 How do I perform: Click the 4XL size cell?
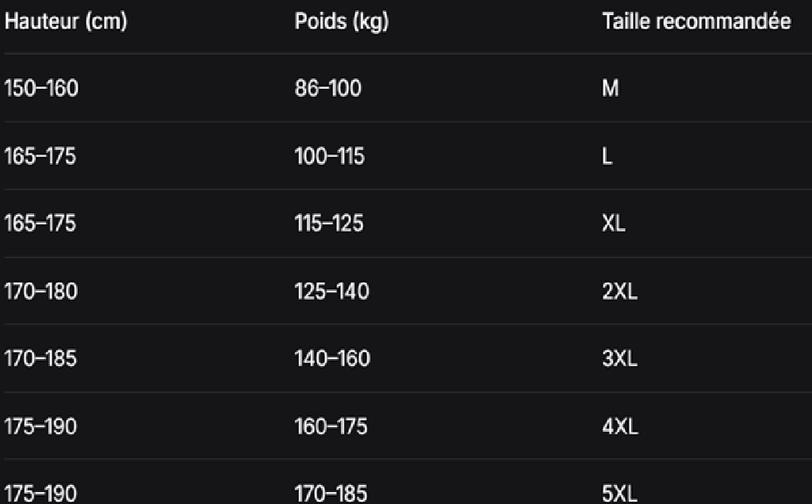pyautogui.click(x=620, y=427)
